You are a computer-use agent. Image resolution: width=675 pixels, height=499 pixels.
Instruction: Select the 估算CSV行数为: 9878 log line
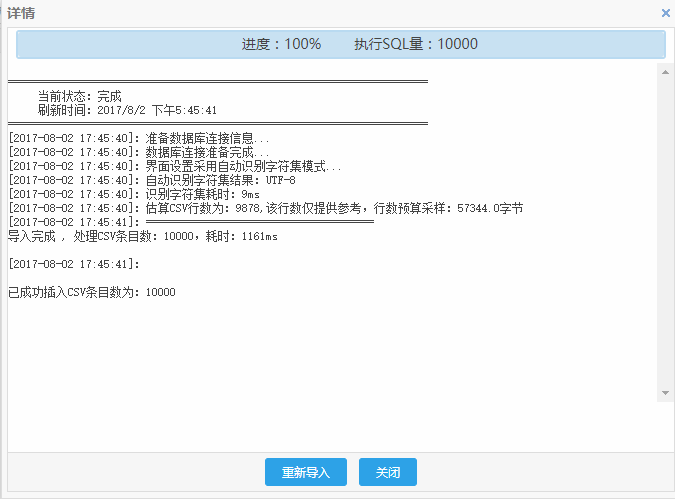[266, 208]
